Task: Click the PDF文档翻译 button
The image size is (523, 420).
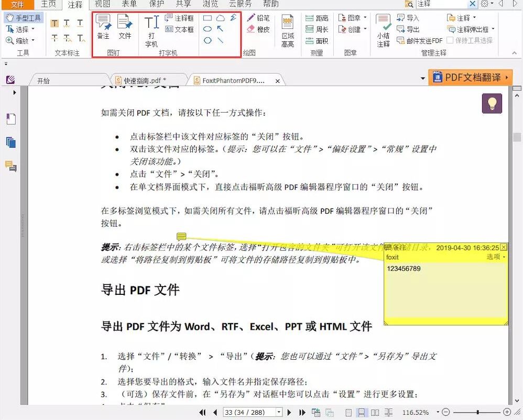Action: pyautogui.click(x=471, y=77)
